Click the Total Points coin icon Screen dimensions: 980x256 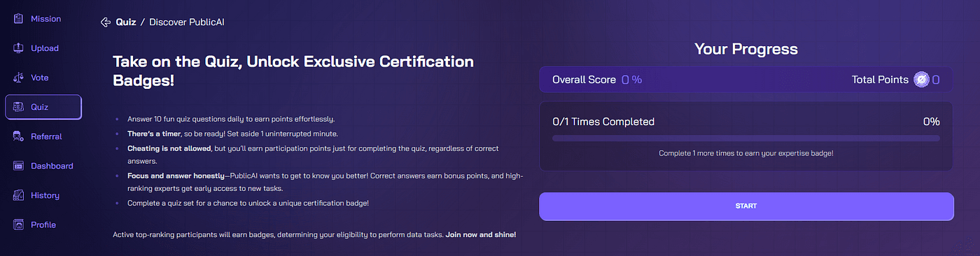coord(921,80)
